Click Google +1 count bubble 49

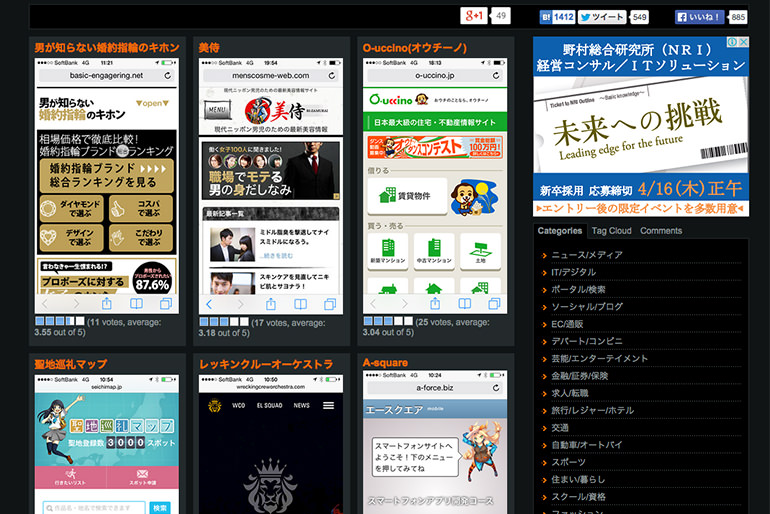500,16
